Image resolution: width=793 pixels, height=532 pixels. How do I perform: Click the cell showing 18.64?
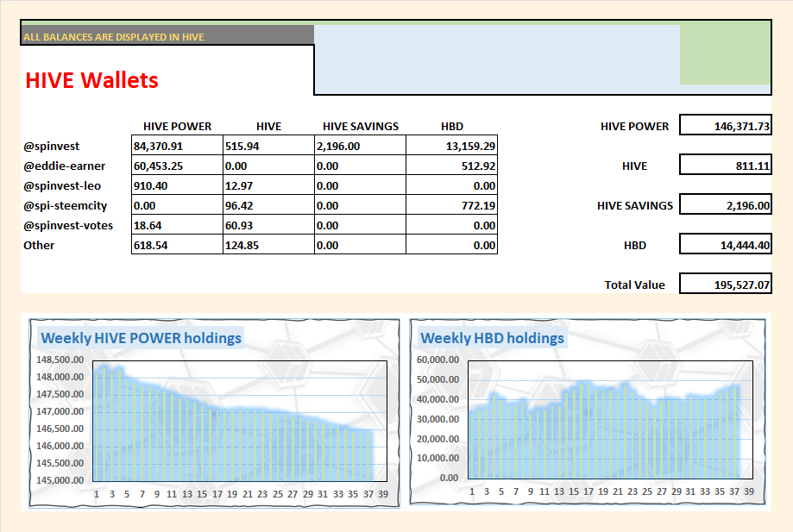tap(177, 224)
